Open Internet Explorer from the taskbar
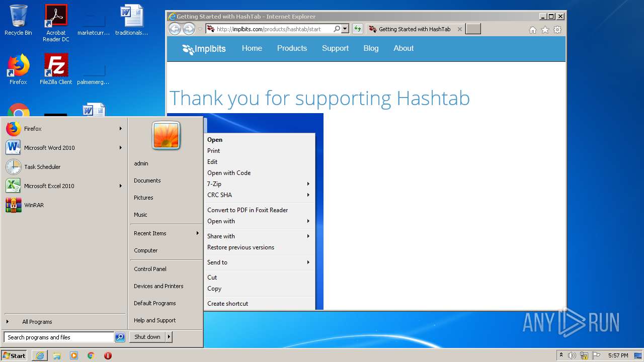Screen dimensions: 644x362 click(40, 355)
